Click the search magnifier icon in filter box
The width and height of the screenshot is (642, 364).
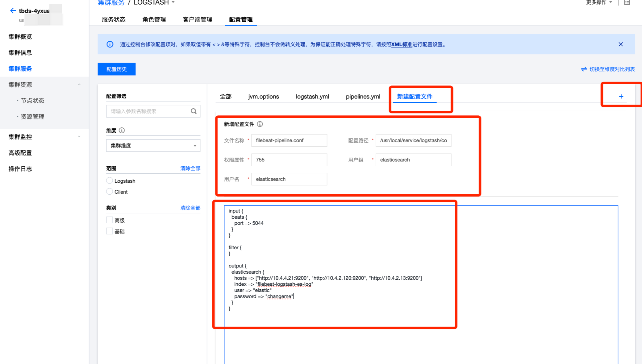tap(194, 111)
